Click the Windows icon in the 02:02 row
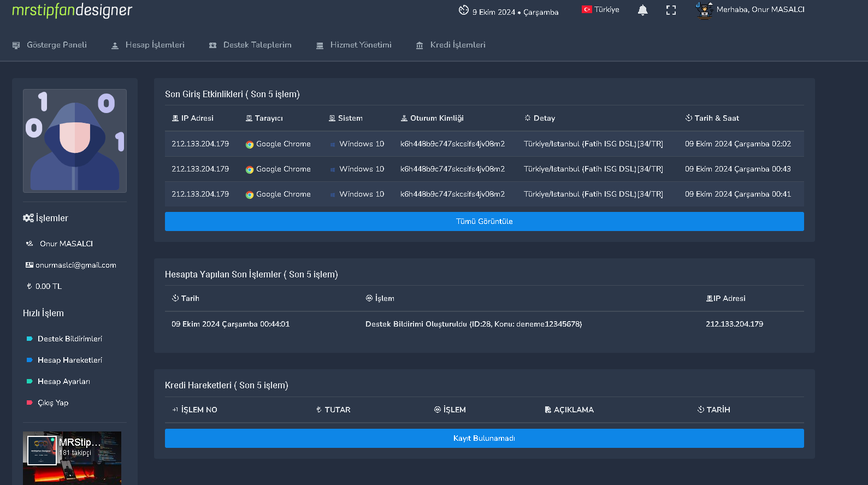This screenshot has width=868, height=485. (x=333, y=145)
